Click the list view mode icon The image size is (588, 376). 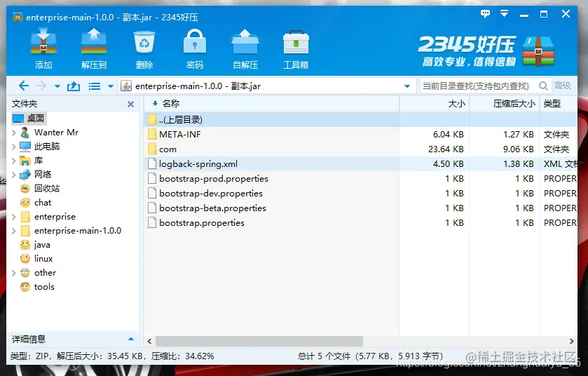(94, 86)
